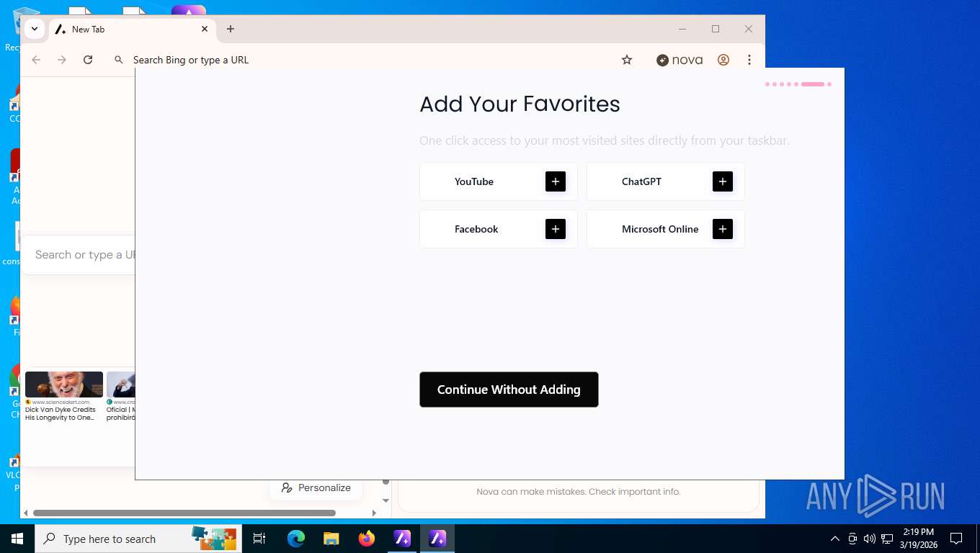Image resolution: width=980 pixels, height=553 pixels.
Task: Open a new tab with plus button
Action: [x=231, y=29]
